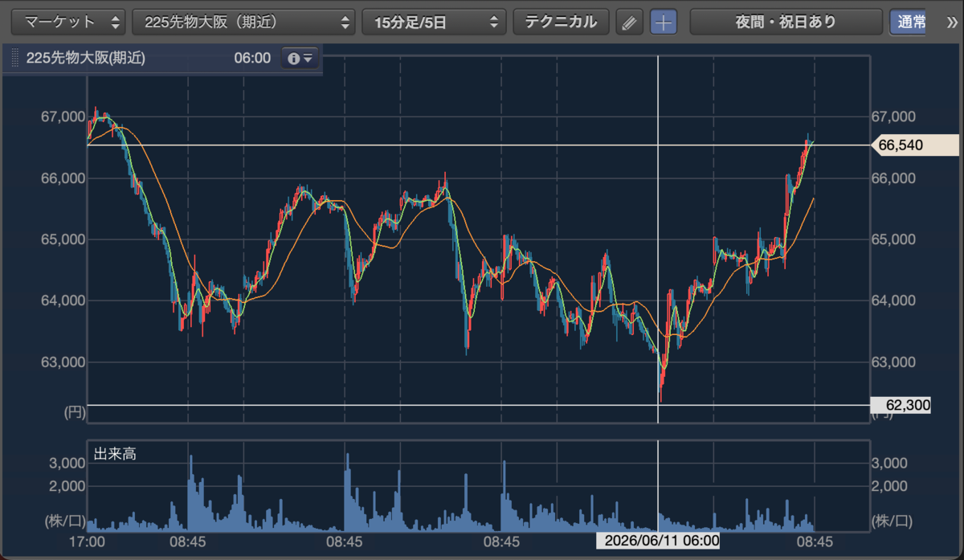Change the 15分足/5日 timeframe dropdown
The height and width of the screenshot is (560, 964).
(434, 22)
